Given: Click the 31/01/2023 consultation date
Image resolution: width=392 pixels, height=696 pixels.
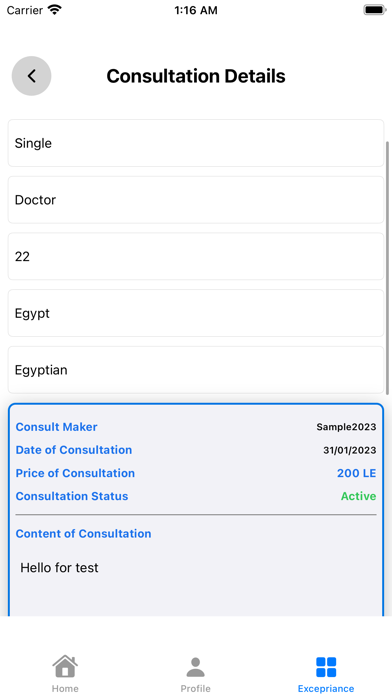Looking at the screenshot, I should click(349, 450).
